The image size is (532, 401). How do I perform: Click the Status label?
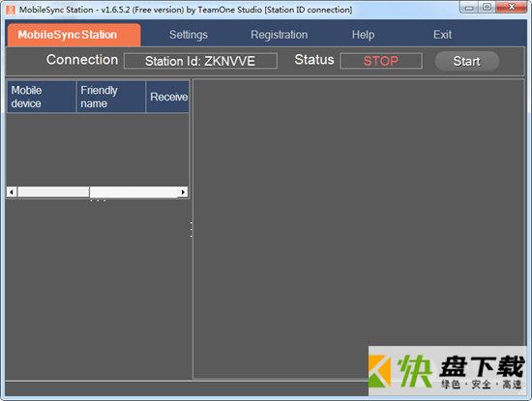click(x=314, y=60)
